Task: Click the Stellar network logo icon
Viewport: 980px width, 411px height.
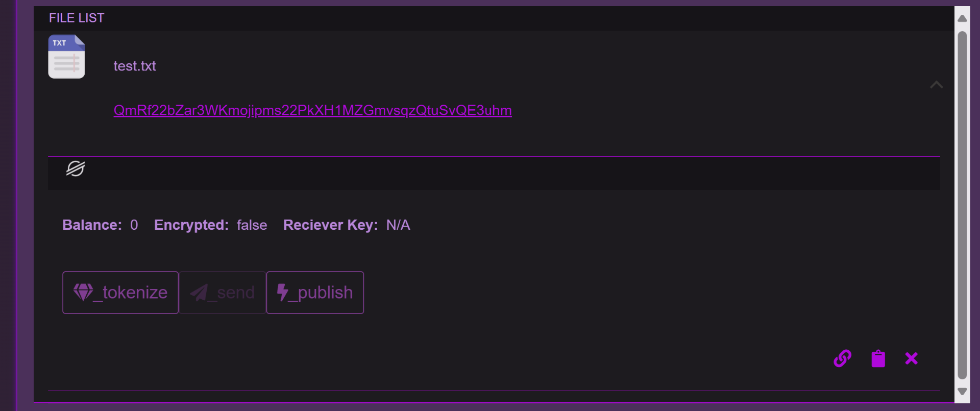Action: pos(76,168)
